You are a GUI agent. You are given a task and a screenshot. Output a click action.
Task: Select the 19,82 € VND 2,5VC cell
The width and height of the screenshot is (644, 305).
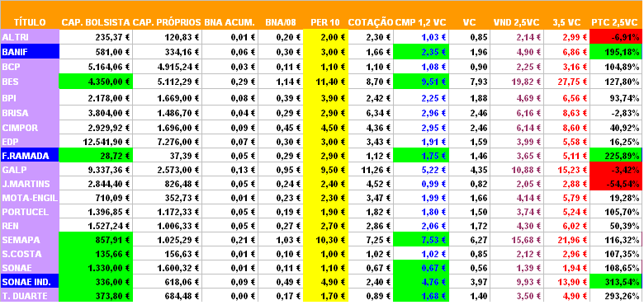click(517, 82)
